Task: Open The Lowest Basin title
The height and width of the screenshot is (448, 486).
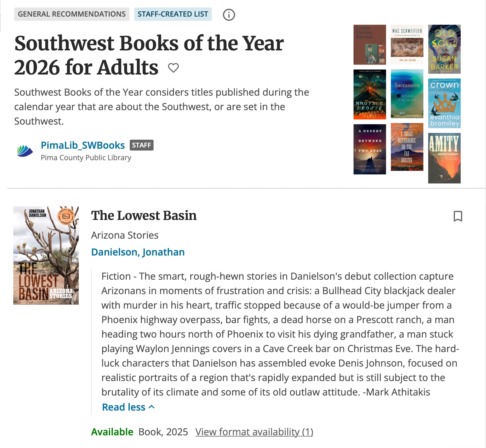Action: (x=144, y=216)
